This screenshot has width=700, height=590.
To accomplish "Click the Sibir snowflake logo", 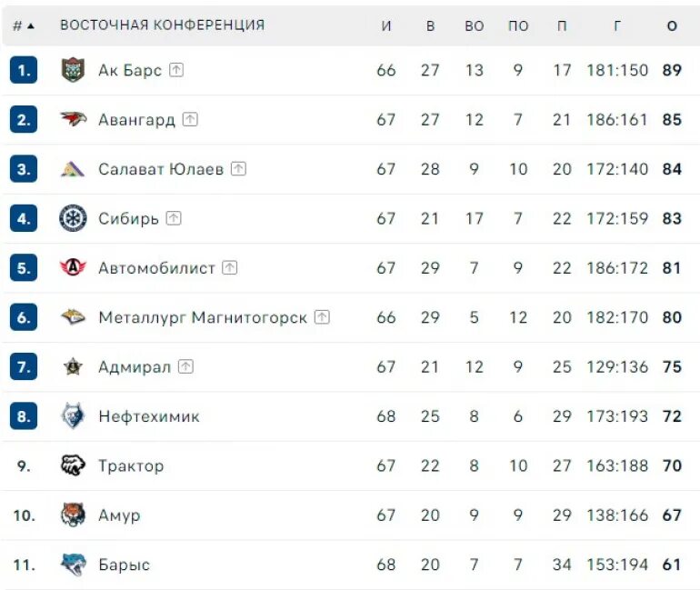I will 73,218.
